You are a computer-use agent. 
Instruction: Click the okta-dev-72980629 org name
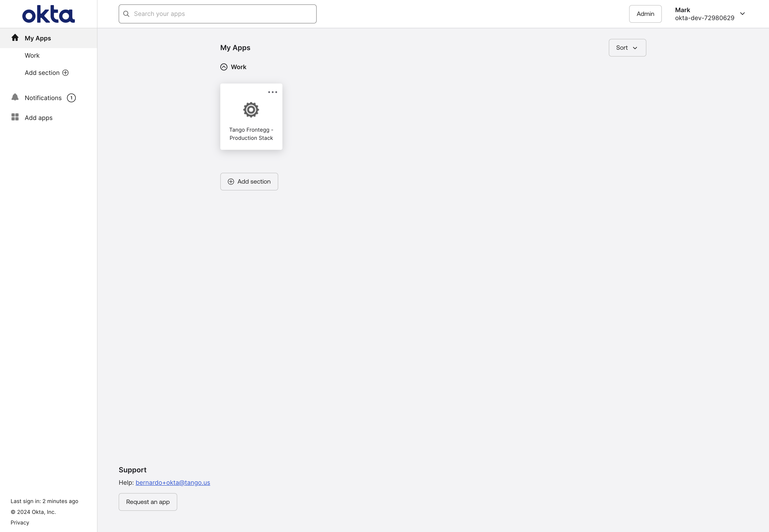coord(705,18)
